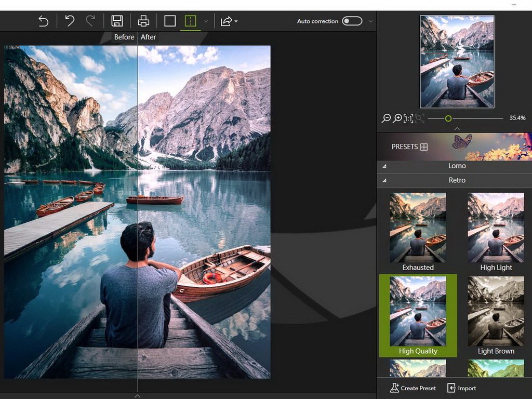This screenshot has height=399, width=532.
Task: Open the dropdown beside the view mode icons
Action: coord(206,21)
